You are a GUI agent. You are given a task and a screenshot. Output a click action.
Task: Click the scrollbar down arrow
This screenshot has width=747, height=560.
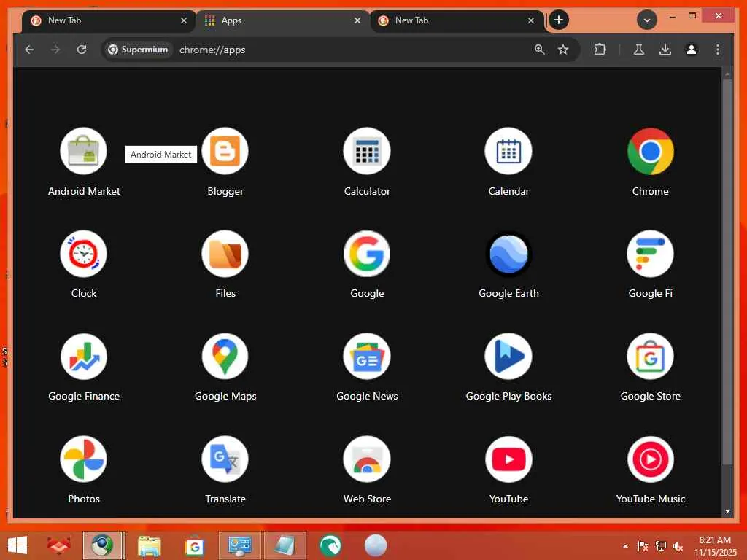[727, 511]
